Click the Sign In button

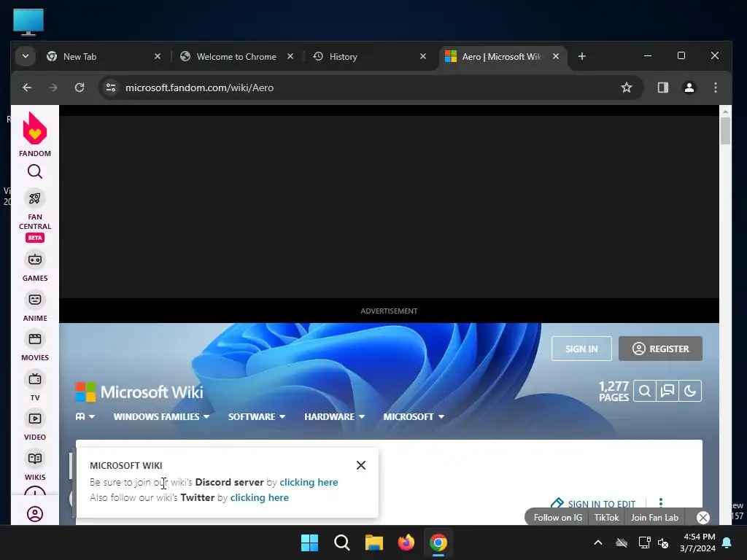pyautogui.click(x=581, y=349)
